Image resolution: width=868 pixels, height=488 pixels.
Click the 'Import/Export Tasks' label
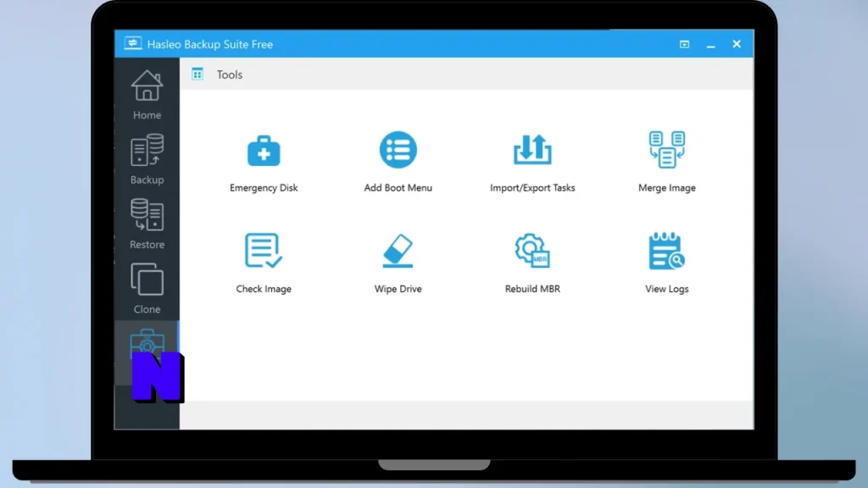[x=532, y=188]
